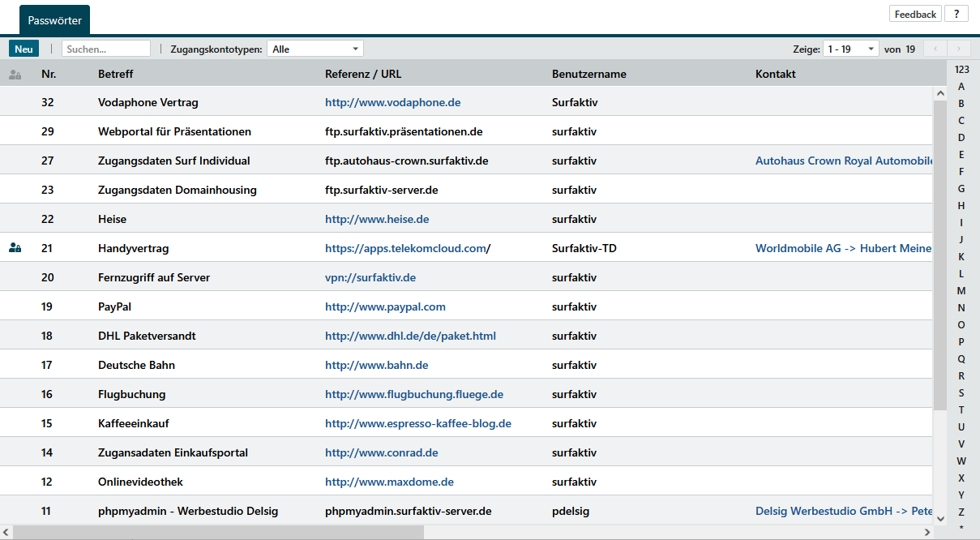Select the Passwörter tab
Screen dimensions: 980x540
[x=54, y=20]
